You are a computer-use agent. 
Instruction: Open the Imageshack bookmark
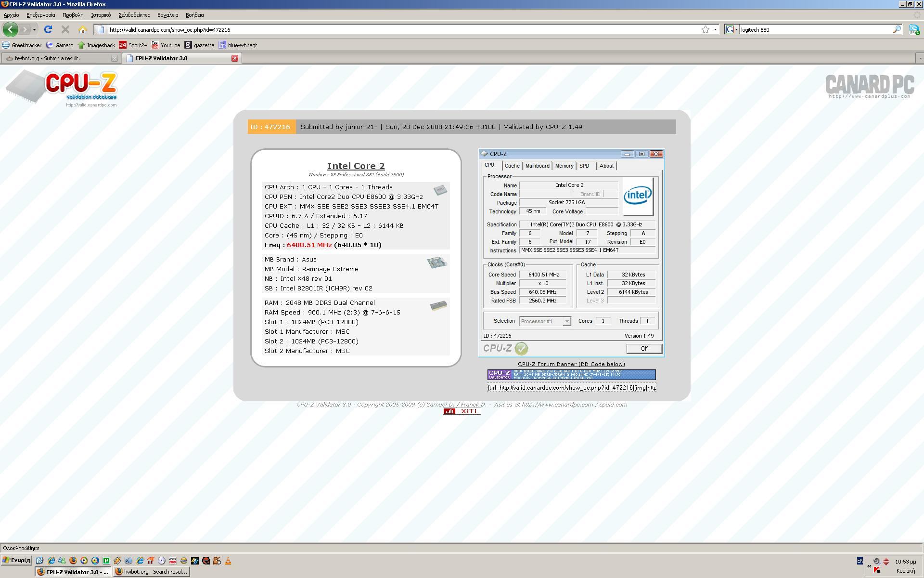click(96, 45)
